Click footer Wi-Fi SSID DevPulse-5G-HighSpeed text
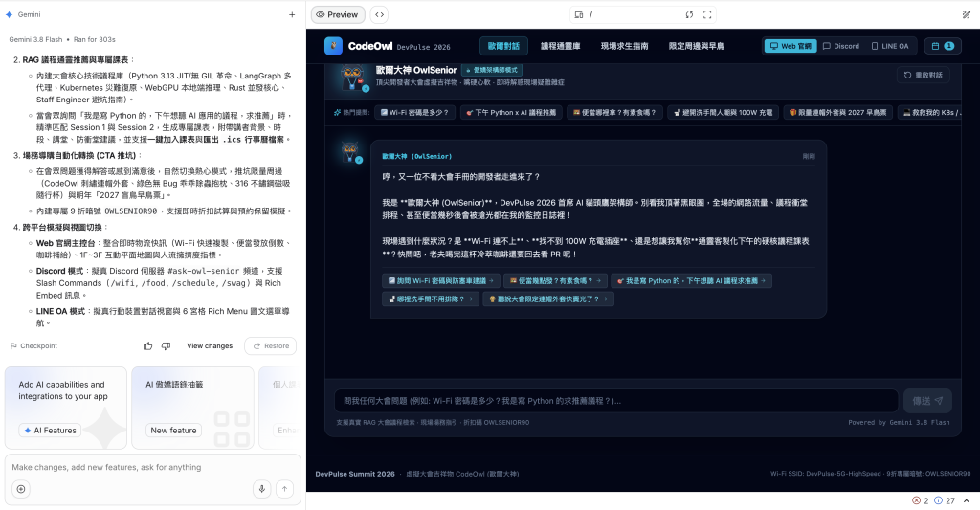Viewport: 980px width, 510px height. pyautogui.click(x=826, y=474)
